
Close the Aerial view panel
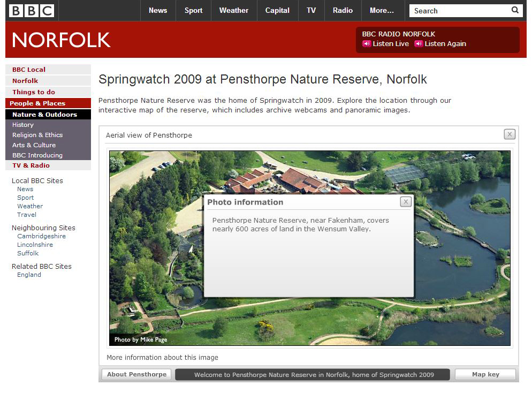(510, 134)
